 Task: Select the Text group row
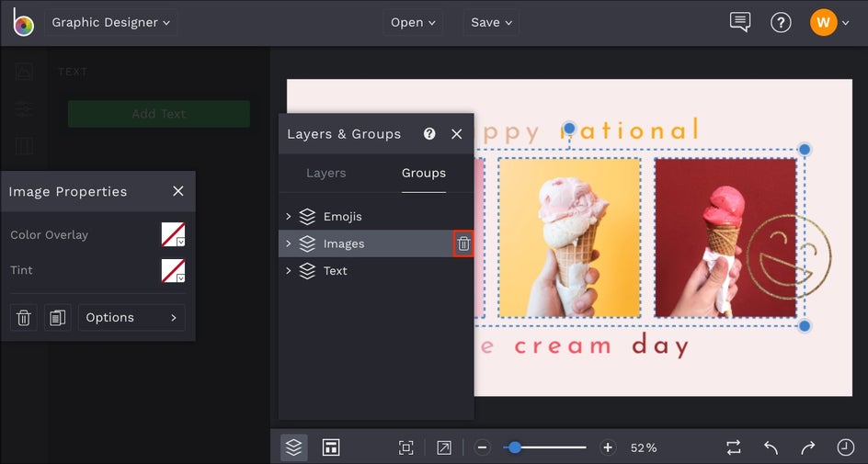pyautogui.click(x=376, y=270)
